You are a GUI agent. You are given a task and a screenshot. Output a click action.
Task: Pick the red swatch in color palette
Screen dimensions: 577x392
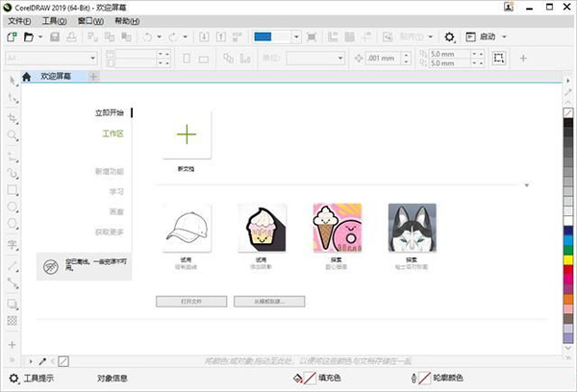(x=568, y=270)
